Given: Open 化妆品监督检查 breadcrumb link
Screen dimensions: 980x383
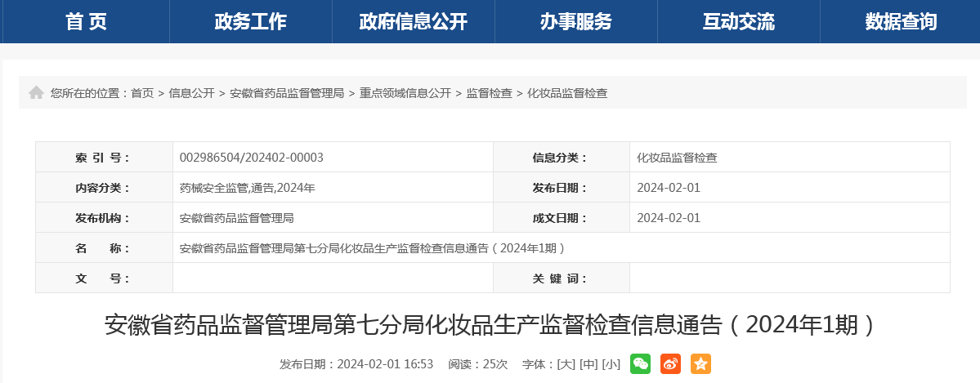Looking at the screenshot, I should tap(567, 93).
